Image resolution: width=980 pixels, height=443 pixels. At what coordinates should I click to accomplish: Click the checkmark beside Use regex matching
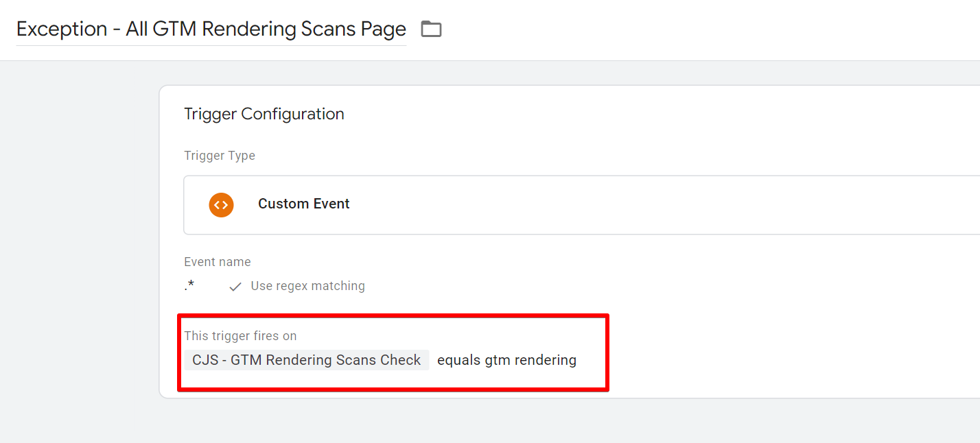(235, 286)
